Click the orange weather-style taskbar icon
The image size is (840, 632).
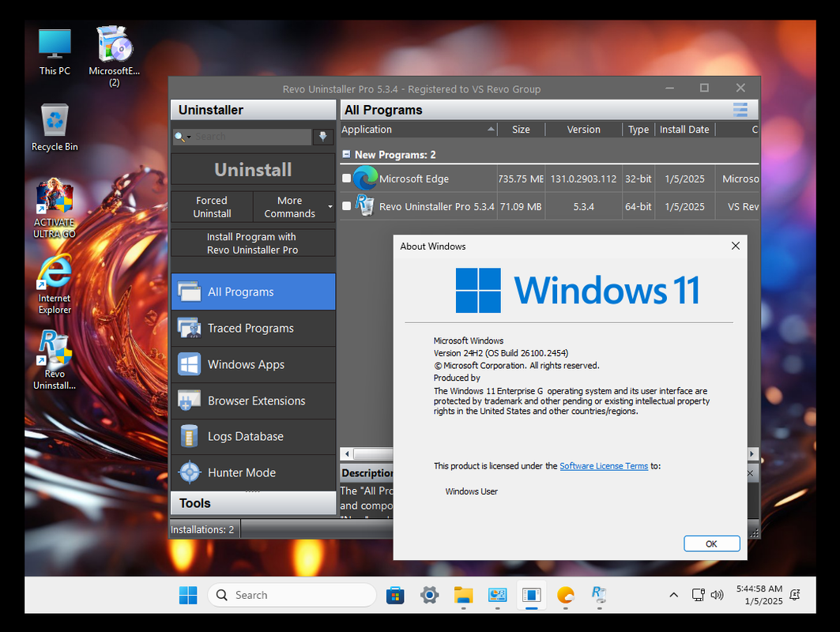565,595
